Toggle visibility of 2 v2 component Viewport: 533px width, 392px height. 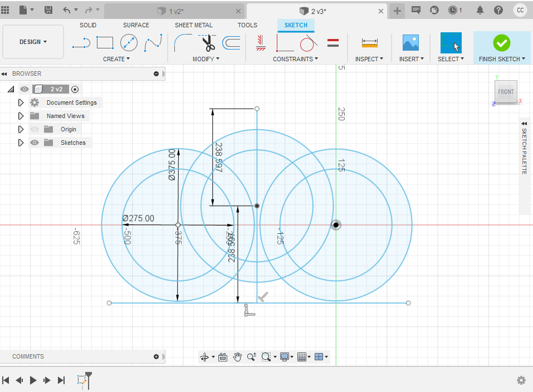(24, 89)
